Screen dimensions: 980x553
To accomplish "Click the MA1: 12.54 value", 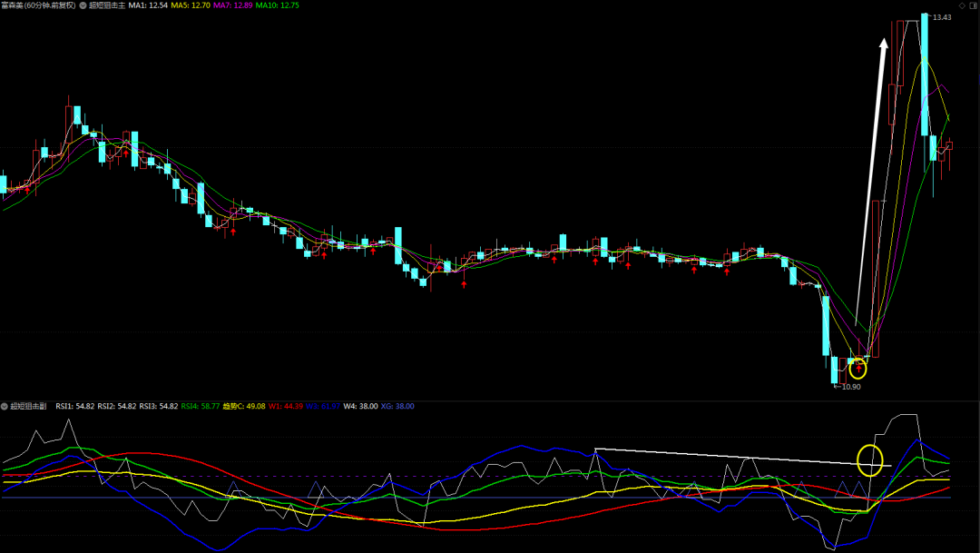I will point(148,5).
